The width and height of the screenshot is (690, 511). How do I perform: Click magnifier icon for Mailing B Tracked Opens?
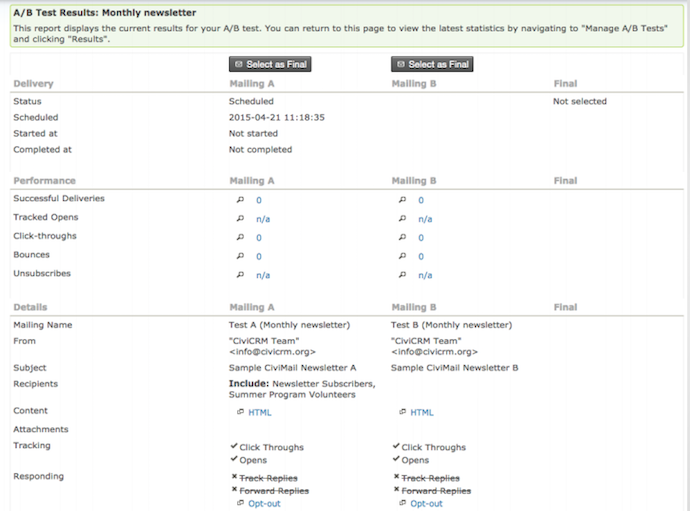click(x=402, y=219)
